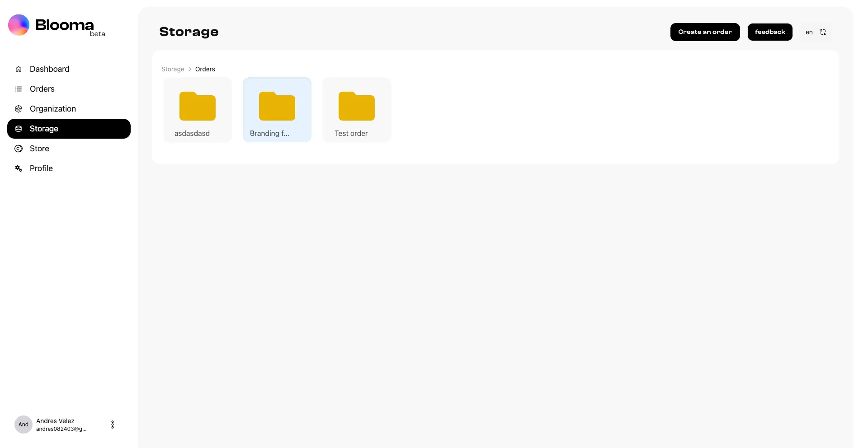Open the Test order folder
Image resolution: width=868 pixels, height=448 pixels.
357,110
